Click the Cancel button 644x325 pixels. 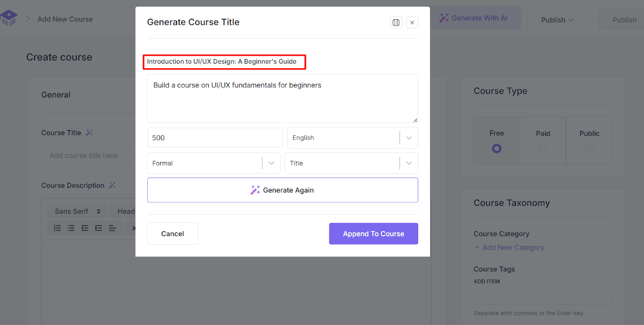click(173, 234)
